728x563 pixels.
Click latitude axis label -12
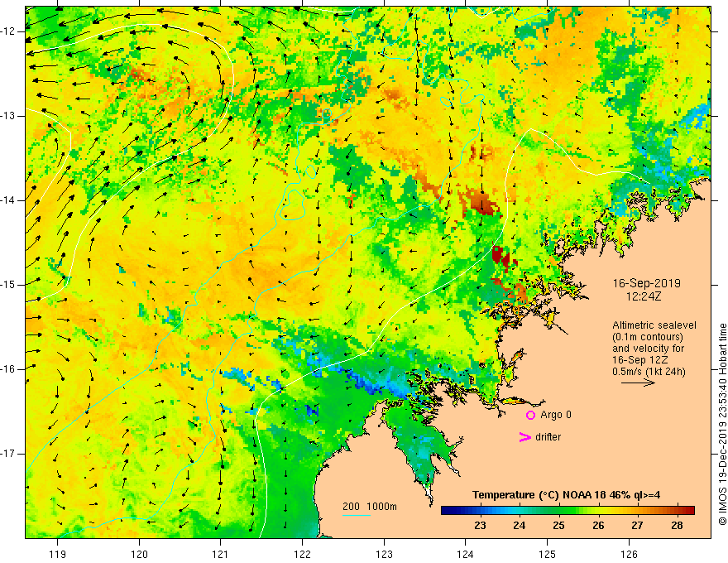coord(9,31)
